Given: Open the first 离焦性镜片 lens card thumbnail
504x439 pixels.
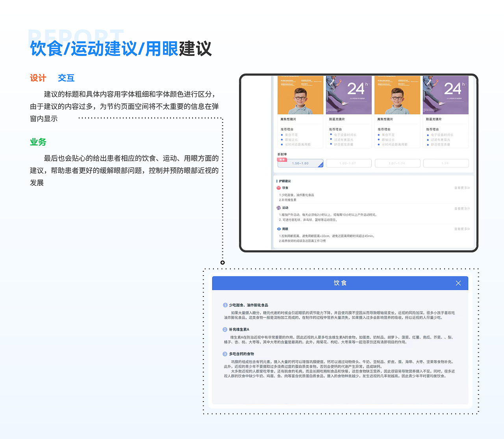Looking at the screenshot, I should click(x=300, y=94).
